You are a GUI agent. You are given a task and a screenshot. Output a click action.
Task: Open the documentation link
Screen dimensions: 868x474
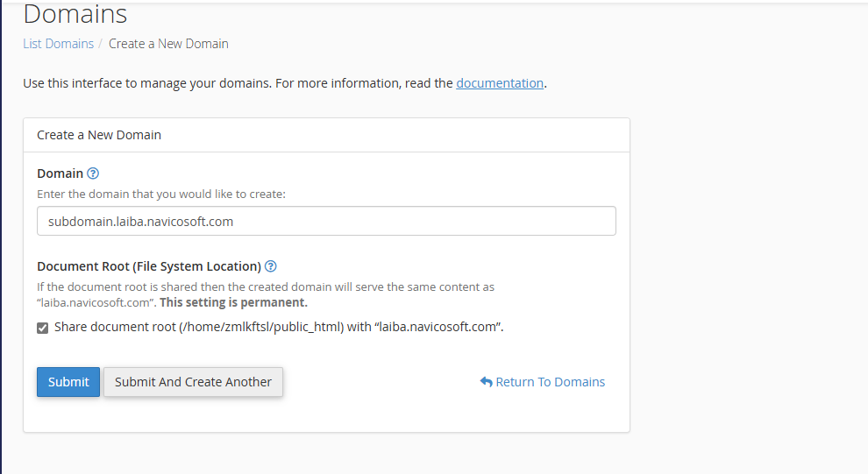tap(500, 83)
